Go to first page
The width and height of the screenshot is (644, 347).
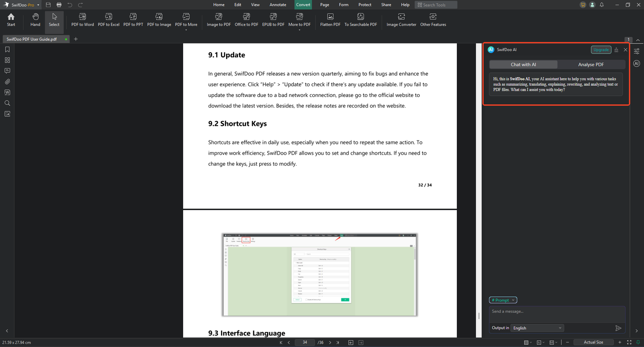pyautogui.click(x=281, y=343)
